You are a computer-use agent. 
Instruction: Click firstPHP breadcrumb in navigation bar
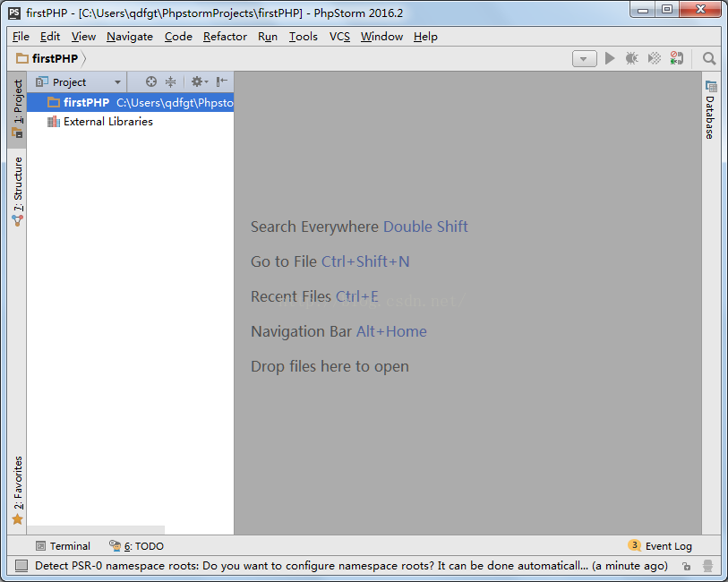click(47, 58)
